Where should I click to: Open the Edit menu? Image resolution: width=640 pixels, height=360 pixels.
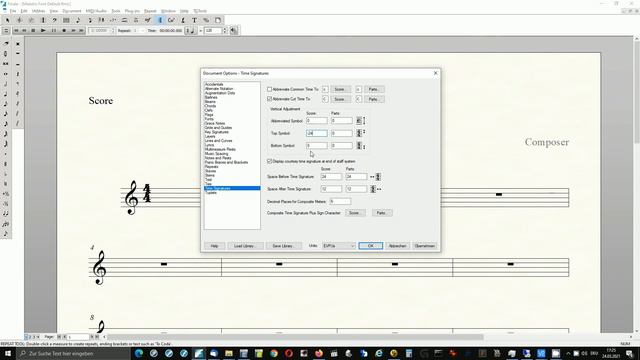[24, 11]
